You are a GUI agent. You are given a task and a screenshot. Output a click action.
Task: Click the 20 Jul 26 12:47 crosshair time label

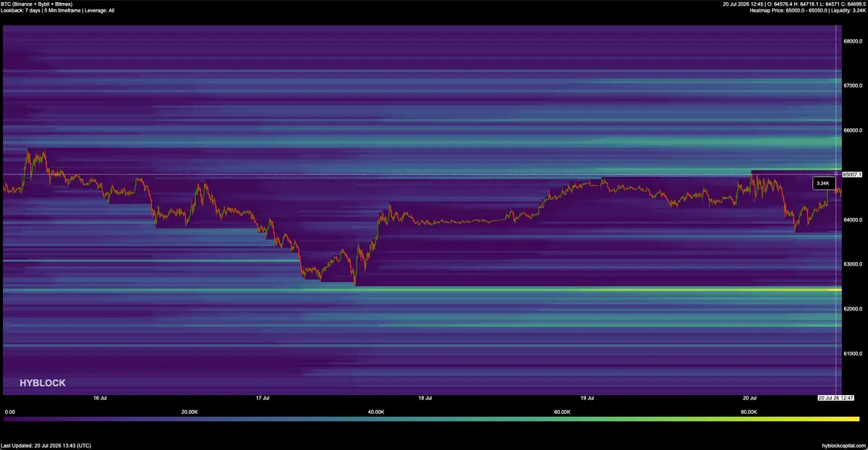click(x=836, y=398)
